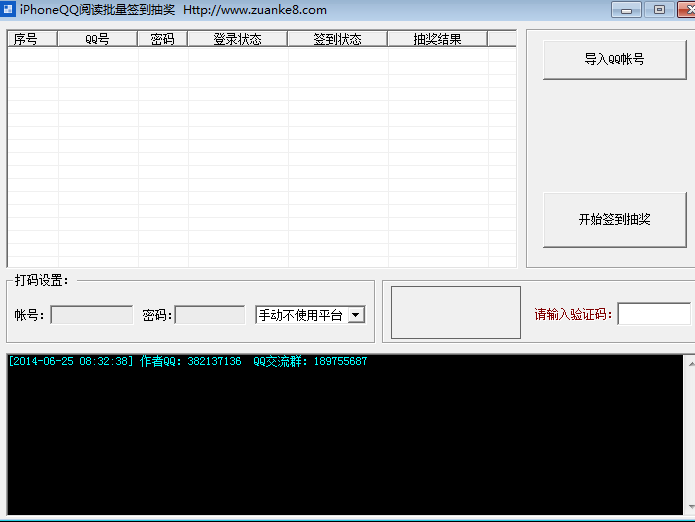Image resolution: width=695 pixels, height=522 pixels.
Task: Sort by the 序号 column header
Action: [x=32, y=39]
